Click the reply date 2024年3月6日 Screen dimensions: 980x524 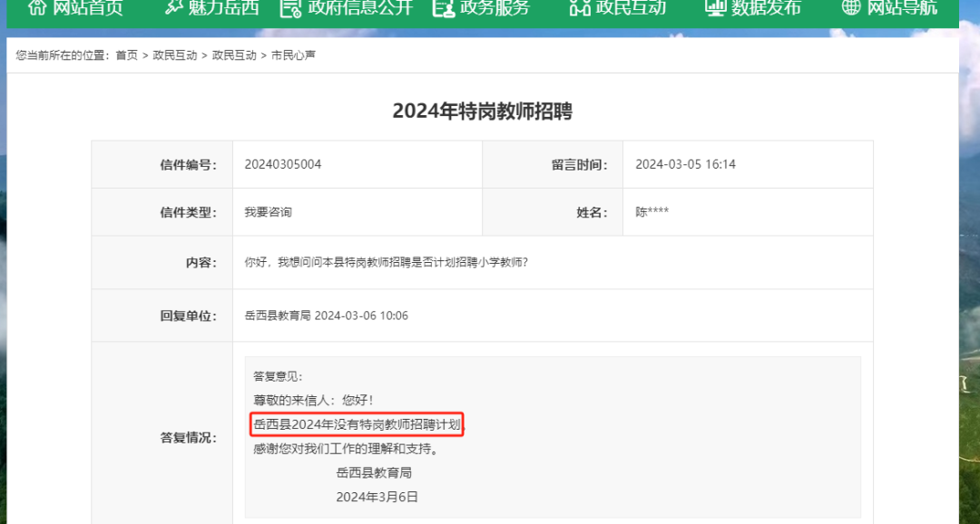pos(377,497)
